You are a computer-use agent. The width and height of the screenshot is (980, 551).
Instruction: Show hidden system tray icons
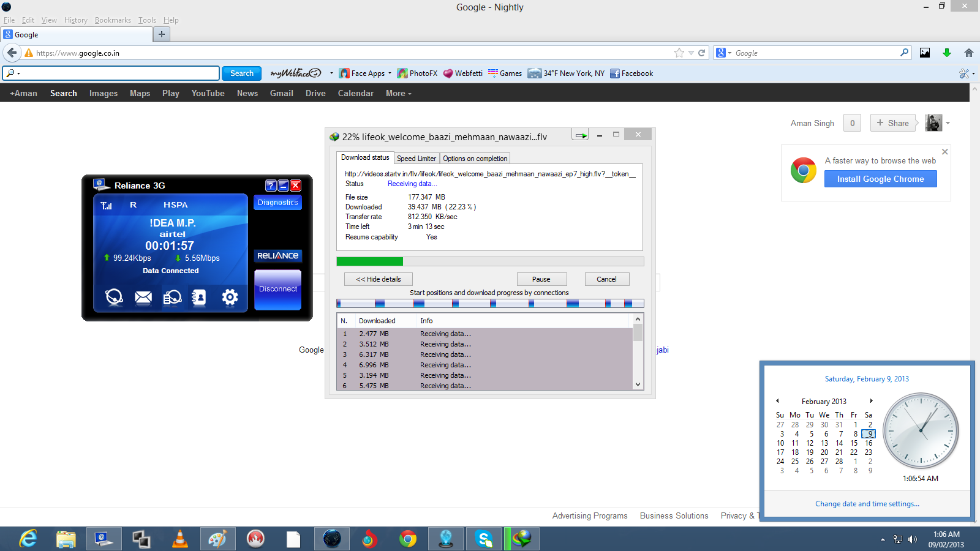tap(883, 539)
